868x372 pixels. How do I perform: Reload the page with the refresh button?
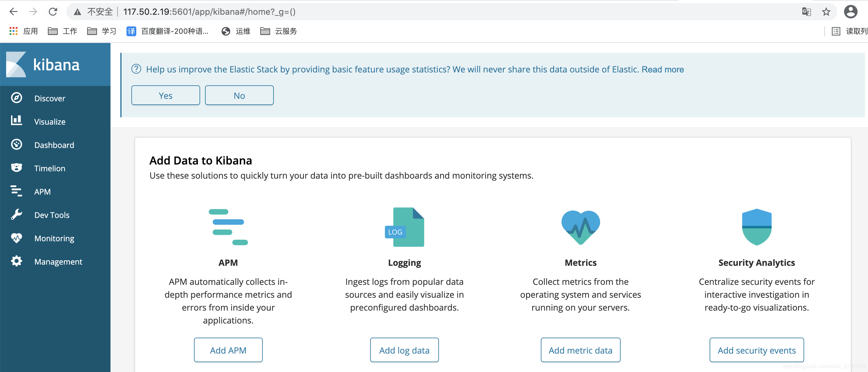(x=53, y=12)
